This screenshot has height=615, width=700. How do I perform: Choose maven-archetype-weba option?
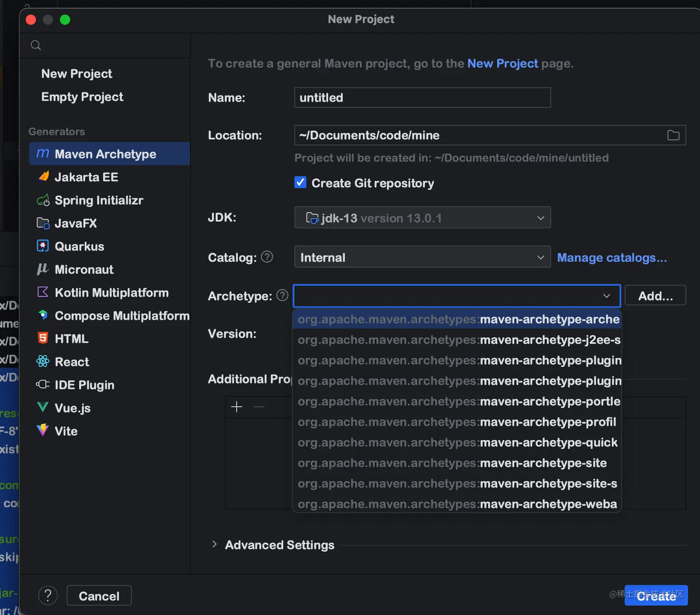coord(457,504)
